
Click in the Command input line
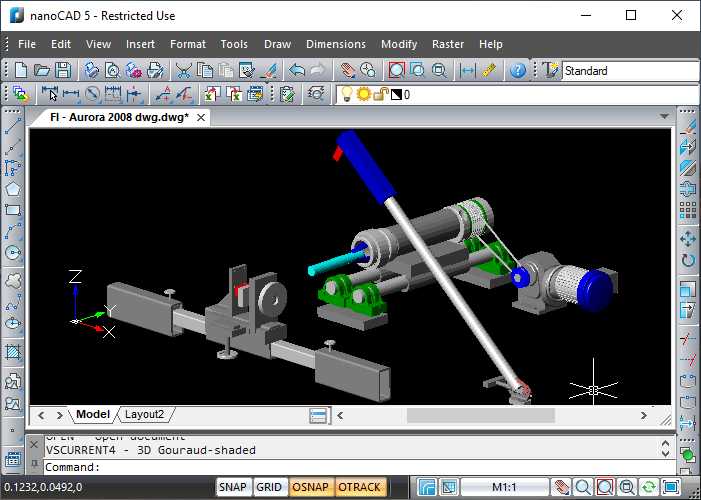pyautogui.click(x=350, y=467)
